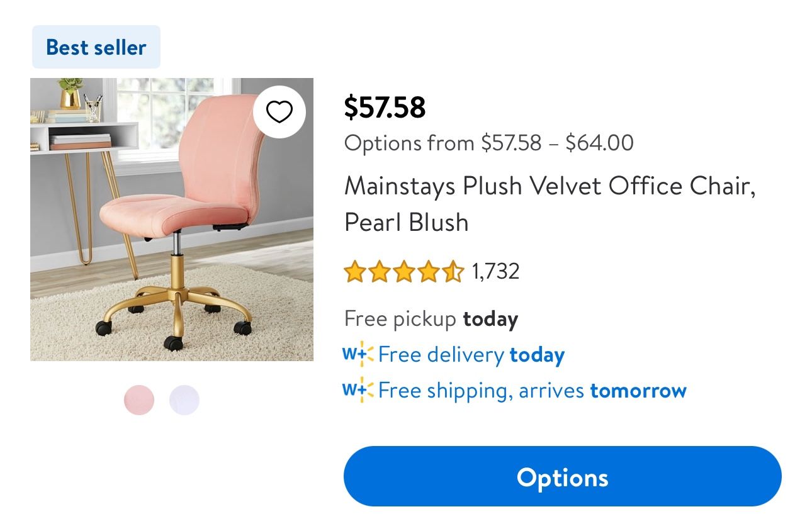Add chair to favorites with heart icon
Image resolution: width=812 pixels, height=519 pixels.
tap(279, 112)
